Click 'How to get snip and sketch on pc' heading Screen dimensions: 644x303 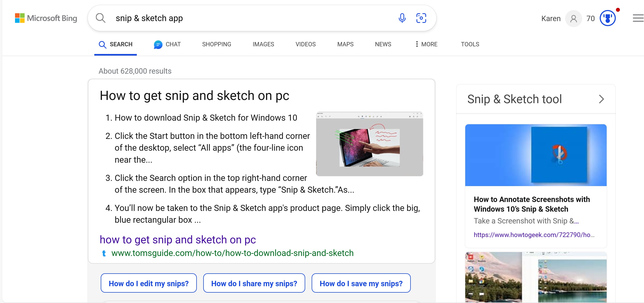point(194,96)
